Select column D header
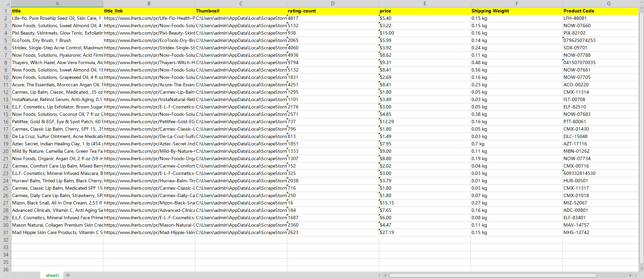 coord(333,4)
